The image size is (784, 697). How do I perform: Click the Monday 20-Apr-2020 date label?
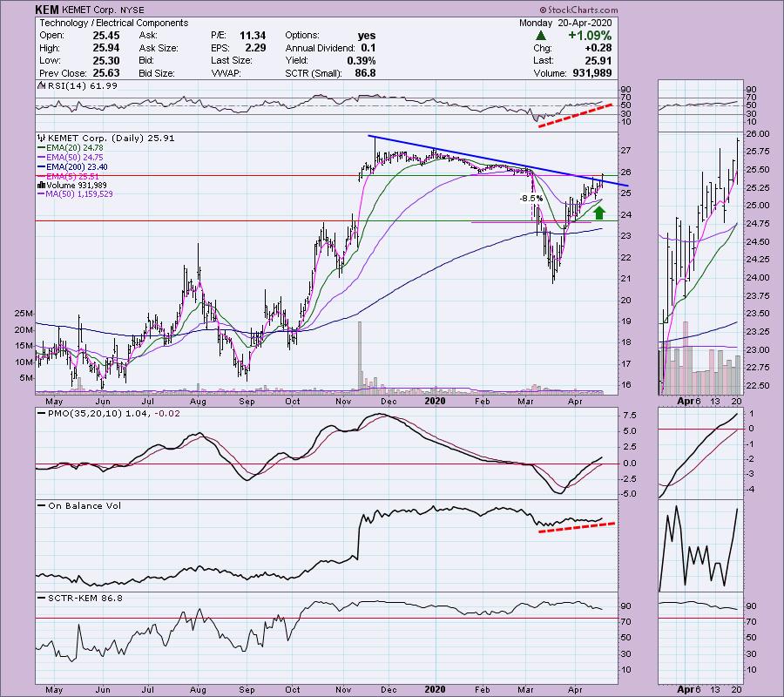click(x=565, y=23)
